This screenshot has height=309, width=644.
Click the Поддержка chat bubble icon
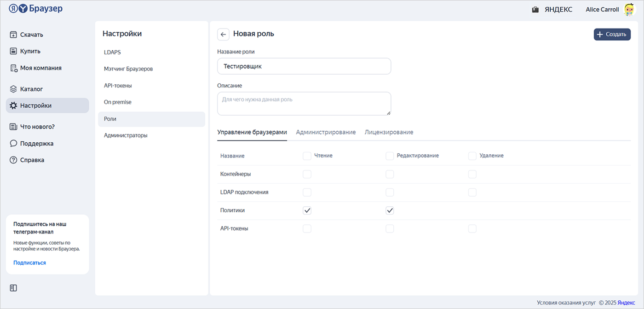pyautogui.click(x=13, y=143)
